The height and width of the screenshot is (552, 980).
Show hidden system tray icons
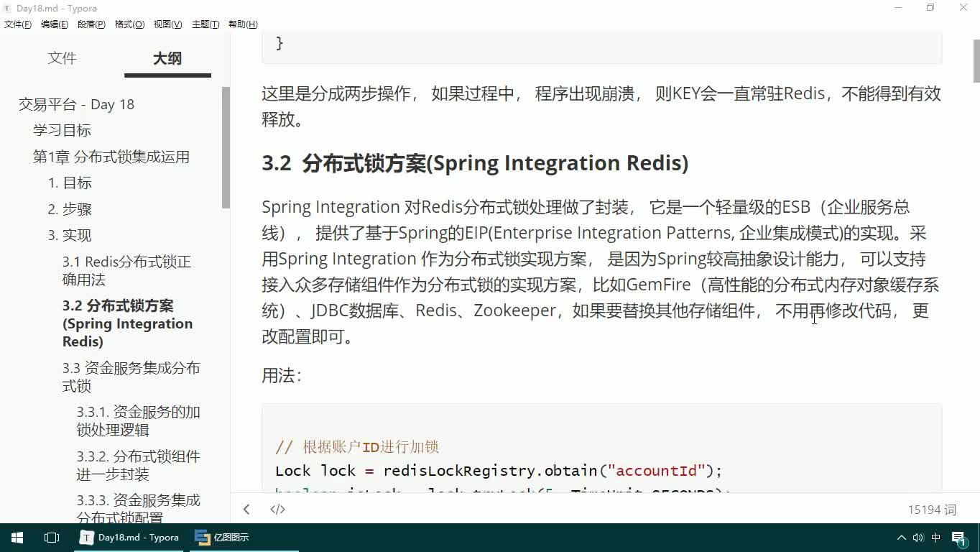pos(902,538)
